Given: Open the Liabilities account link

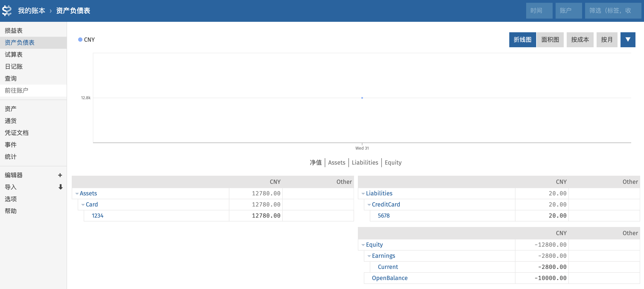Looking at the screenshot, I should 379,193.
